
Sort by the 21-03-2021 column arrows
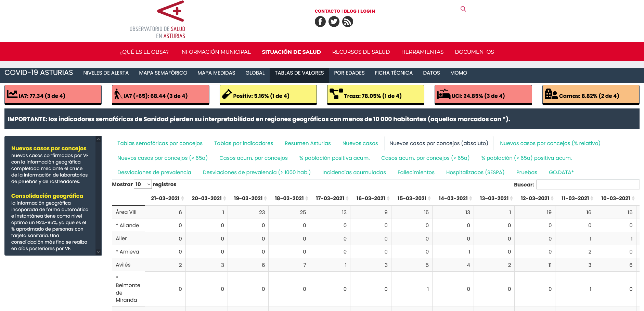tap(183, 198)
